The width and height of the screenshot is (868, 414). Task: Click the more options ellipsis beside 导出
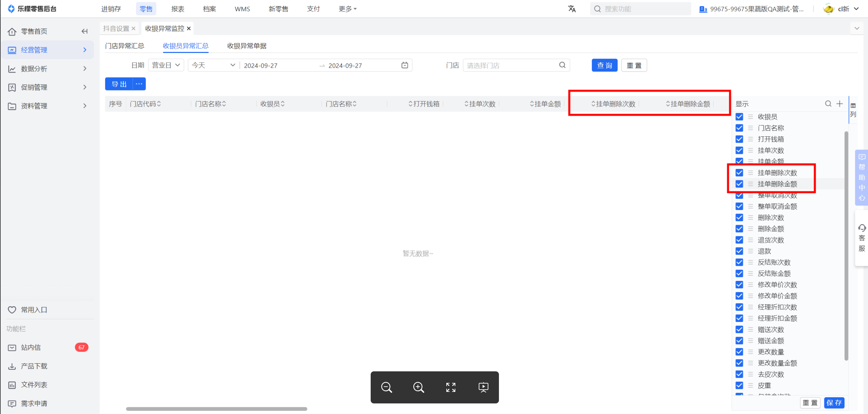(139, 84)
